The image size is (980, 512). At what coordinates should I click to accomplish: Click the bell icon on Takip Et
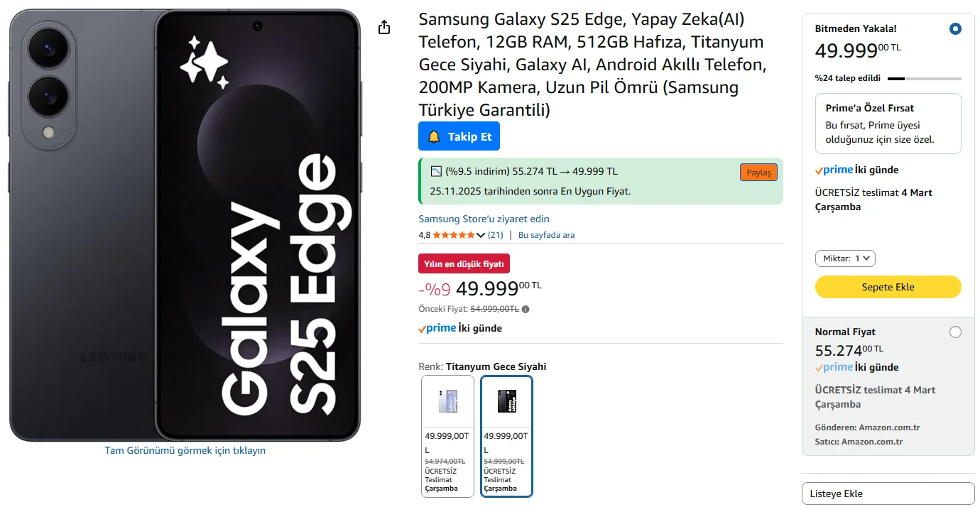pos(434,136)
